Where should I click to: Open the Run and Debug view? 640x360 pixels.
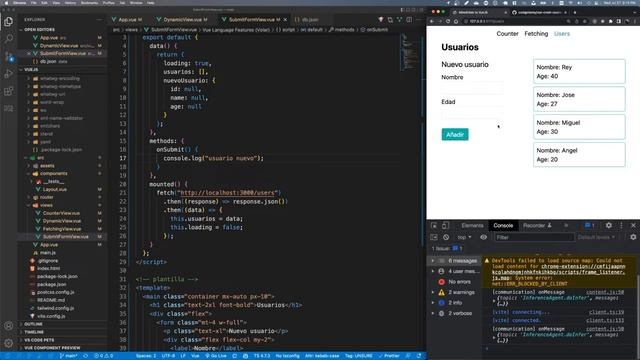(9, 74)
